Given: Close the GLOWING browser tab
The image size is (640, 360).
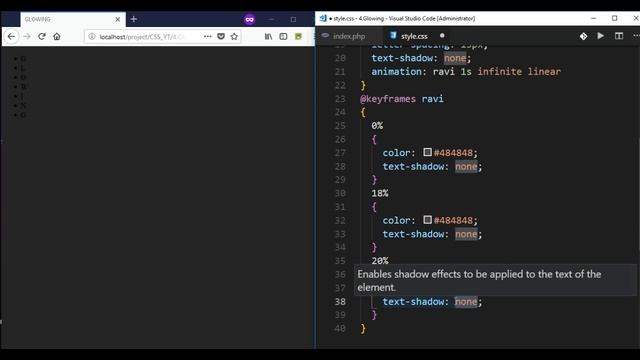Looking at the screenshot, I should tap(118, 19).
